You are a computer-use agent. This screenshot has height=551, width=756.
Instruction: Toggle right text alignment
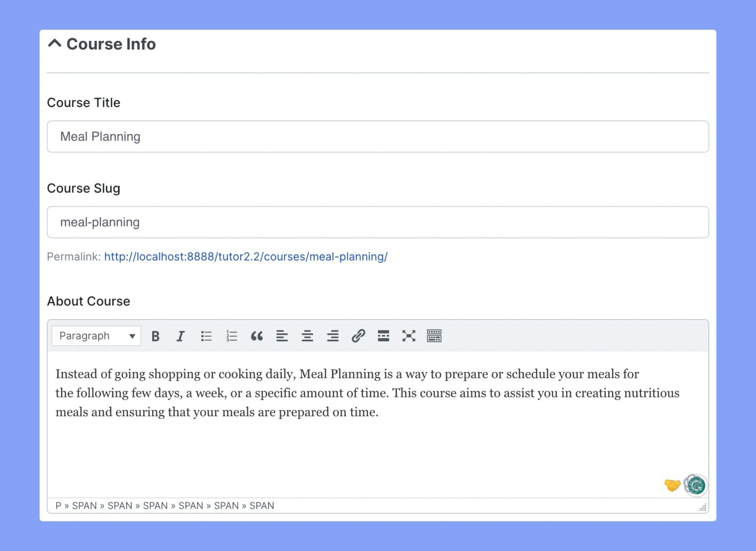333,336
